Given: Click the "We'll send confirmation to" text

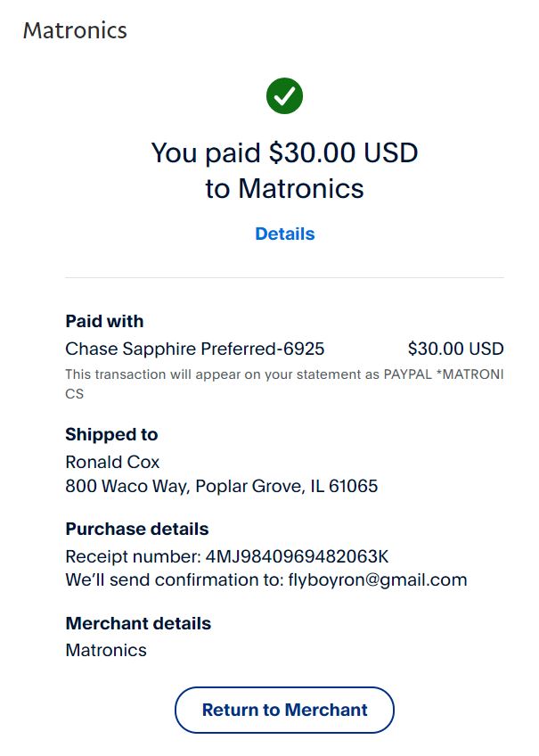Looking at the screenshot, I should pyautogui.click(x=175, y=580).
